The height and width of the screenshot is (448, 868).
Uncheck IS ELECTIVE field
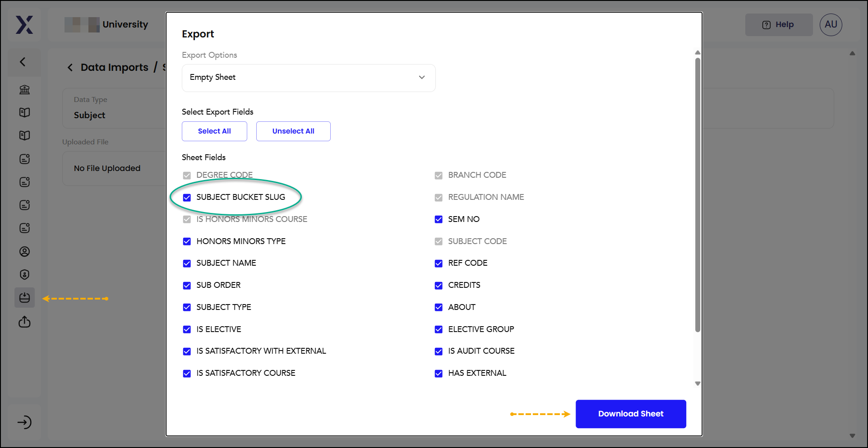coord(187,329)
